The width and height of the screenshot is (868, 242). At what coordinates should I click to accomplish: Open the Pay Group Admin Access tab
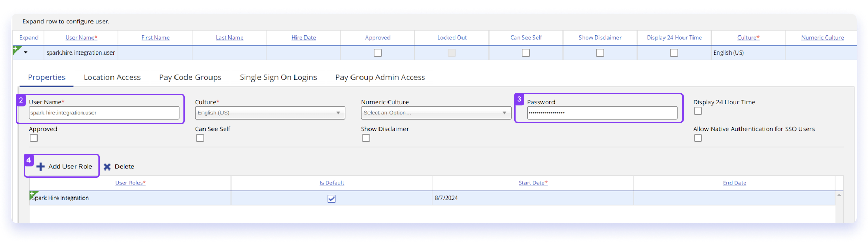(380, 77)
